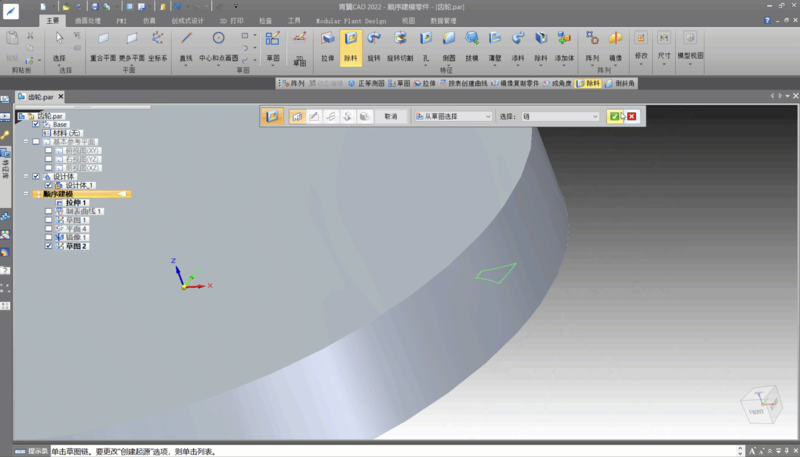Click the 重合平面 coincident plane tool
This screenshot has height=457, width=800.
[x=103, y=44]
